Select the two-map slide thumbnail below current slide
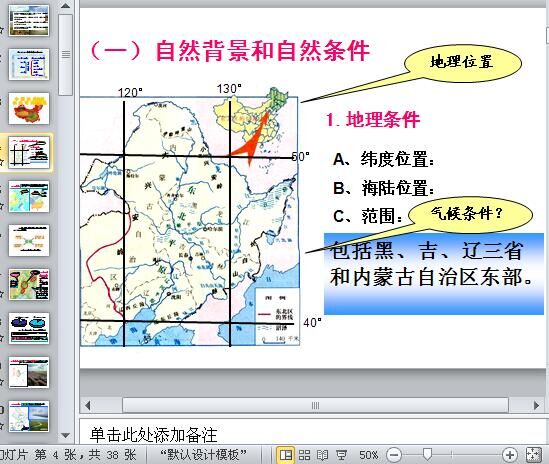Image resolution: width=549 pixels, height=464 pixels. pos(29,197)
